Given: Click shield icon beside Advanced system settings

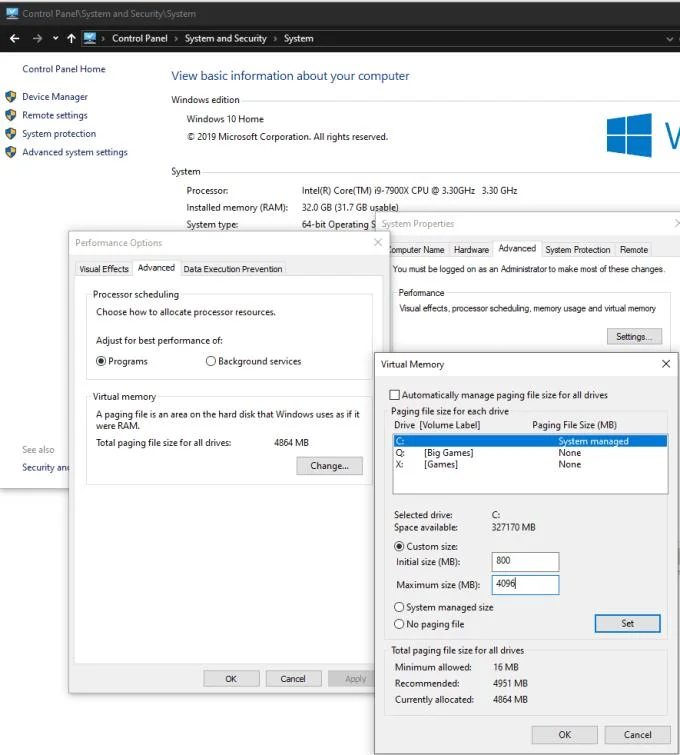Looking at the screenshot, I should pyautogui.click(x=11, y=152).
